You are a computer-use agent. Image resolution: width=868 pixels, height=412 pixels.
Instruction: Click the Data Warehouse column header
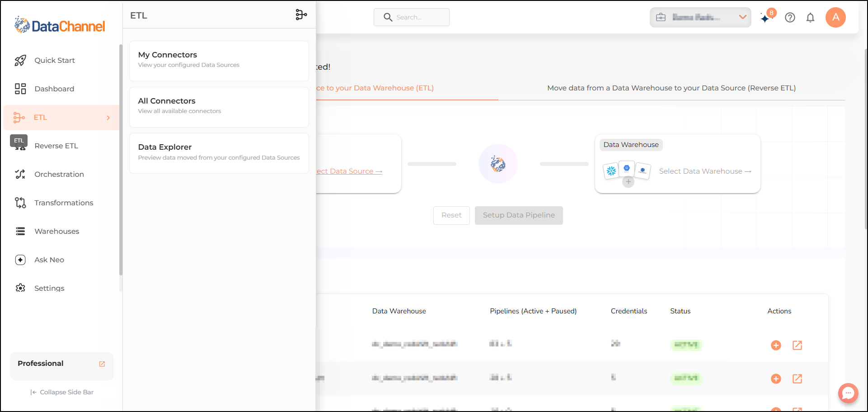click(399, 311)
